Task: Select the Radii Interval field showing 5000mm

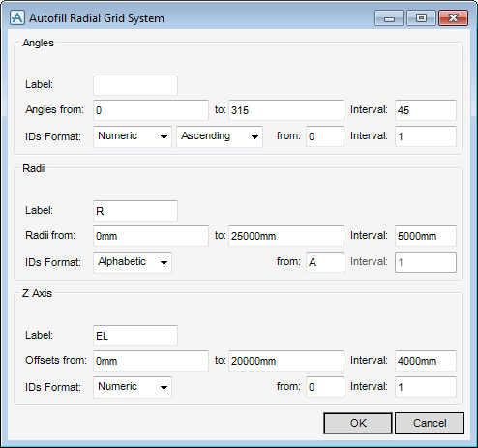Action: point(426,236)
